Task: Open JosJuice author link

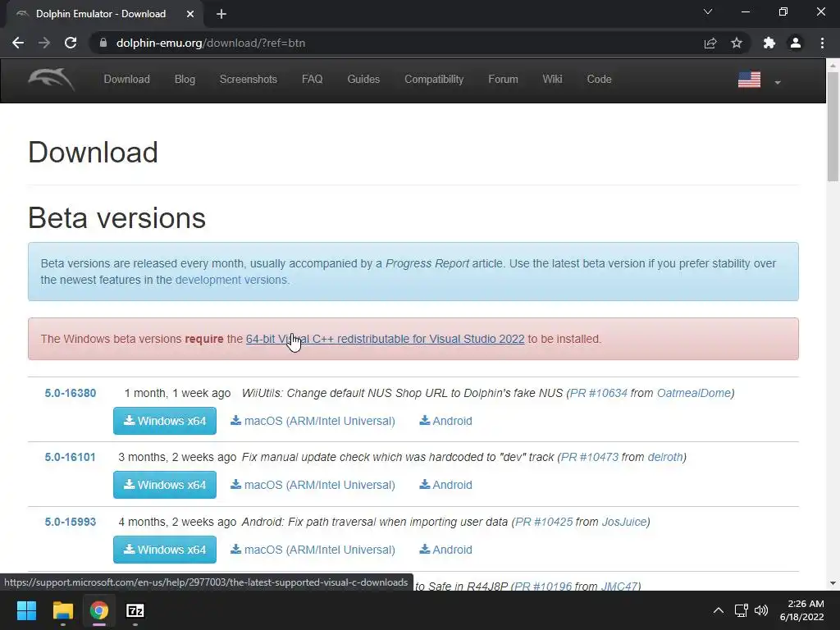Action: pyautogui.click(x=624, y=523)
